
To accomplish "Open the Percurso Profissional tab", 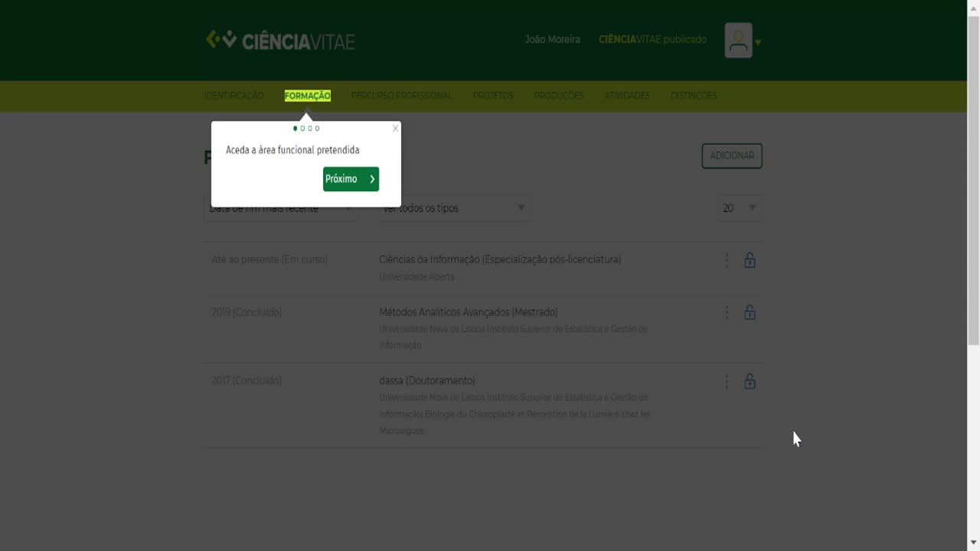I will [x=402, y=96].
